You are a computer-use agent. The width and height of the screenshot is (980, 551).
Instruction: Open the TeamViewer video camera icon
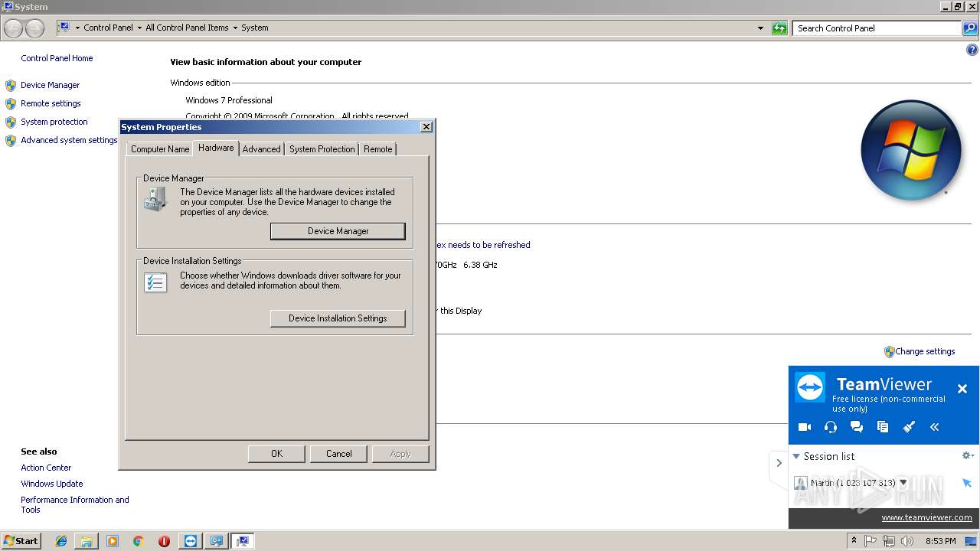point(804,427)
